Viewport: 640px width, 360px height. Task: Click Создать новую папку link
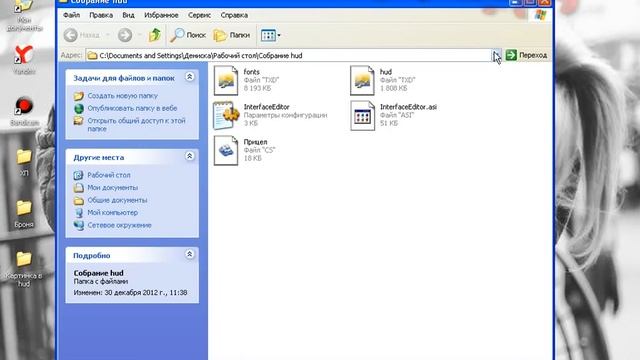(x=122, y=96)
